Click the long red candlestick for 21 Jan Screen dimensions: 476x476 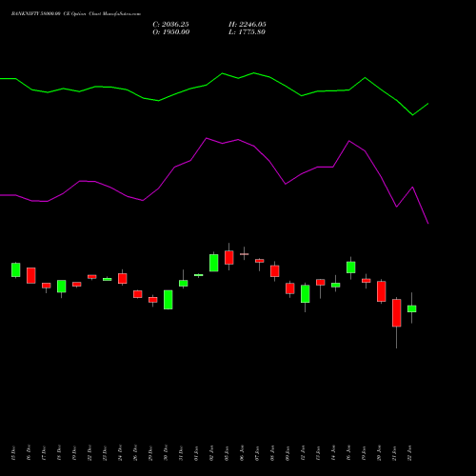pyautogui.click(x=397, y=312)
